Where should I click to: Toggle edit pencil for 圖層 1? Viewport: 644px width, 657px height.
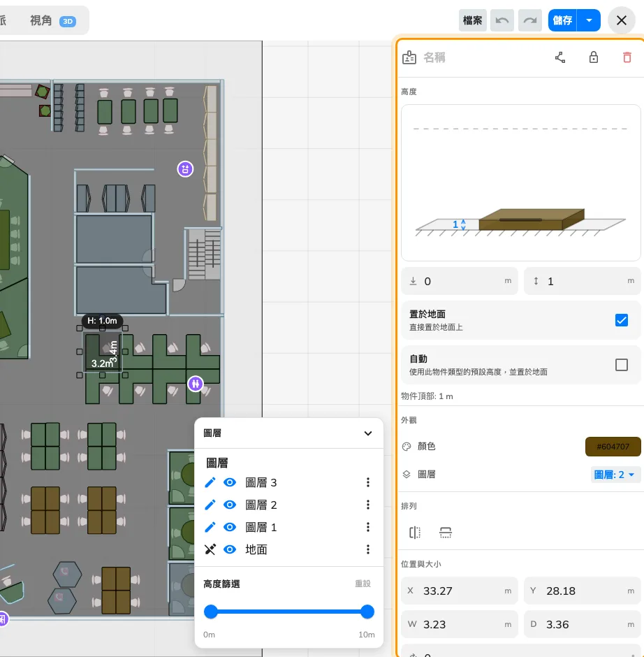[210, 527]
